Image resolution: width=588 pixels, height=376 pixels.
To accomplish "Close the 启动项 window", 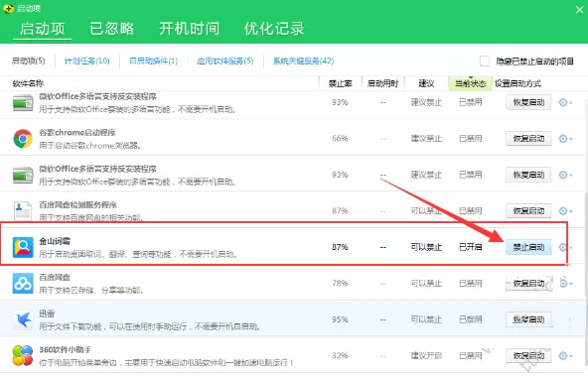I will click(579, 10).
